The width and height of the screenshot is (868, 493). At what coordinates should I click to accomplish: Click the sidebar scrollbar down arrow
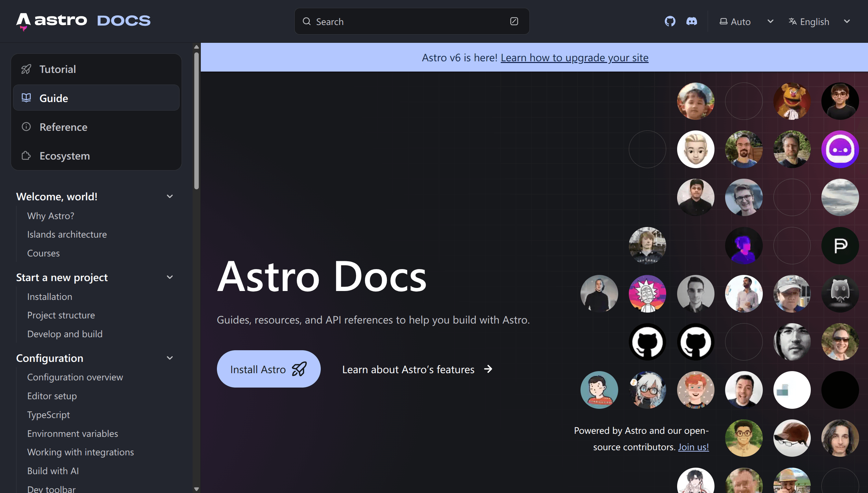point(196,489)
